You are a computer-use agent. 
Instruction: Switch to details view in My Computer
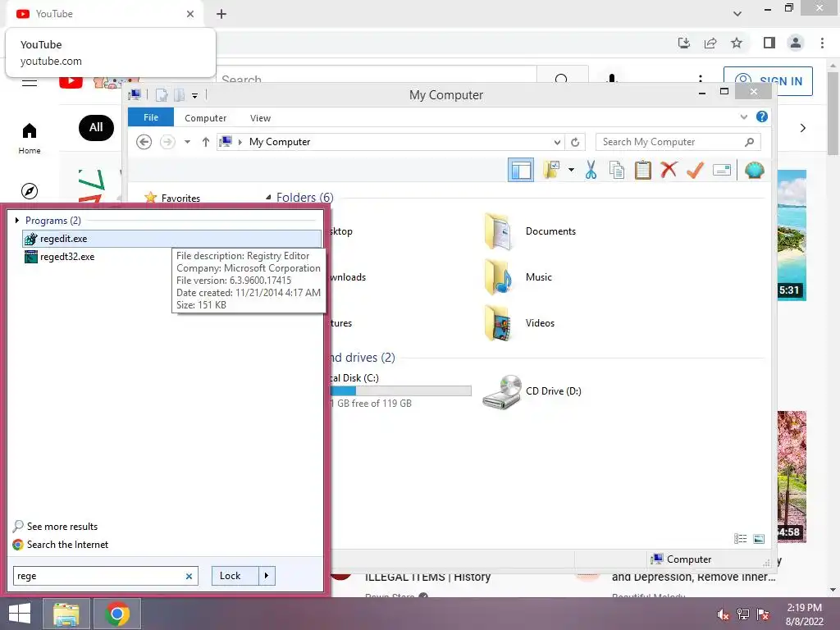coord(741,539)
